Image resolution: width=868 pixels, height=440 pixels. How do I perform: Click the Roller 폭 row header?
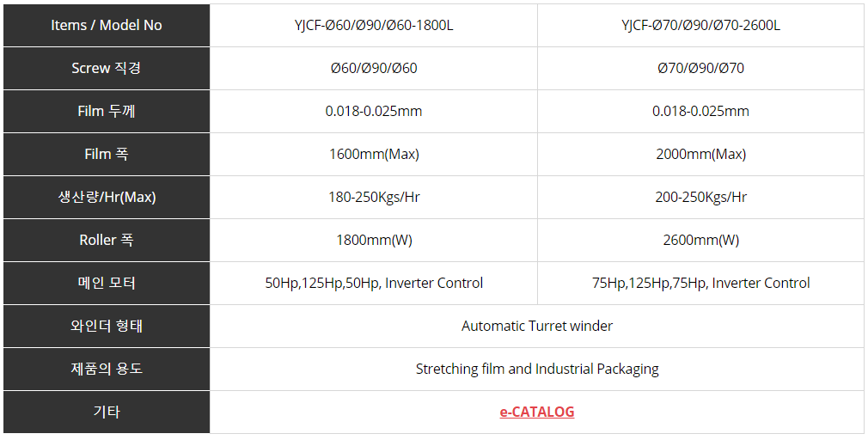pos(107,240)
